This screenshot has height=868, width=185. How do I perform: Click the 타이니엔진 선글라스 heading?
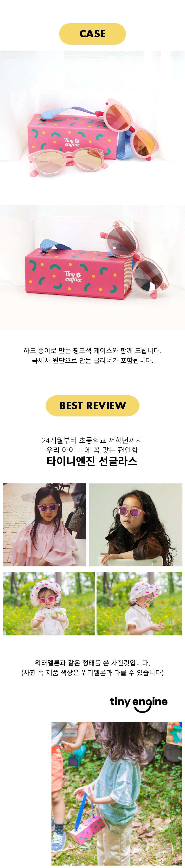(92, 461)
